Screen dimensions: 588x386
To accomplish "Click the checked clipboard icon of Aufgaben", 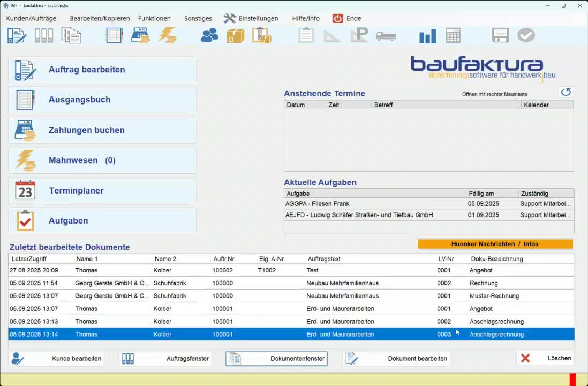I will click(25, 220).
